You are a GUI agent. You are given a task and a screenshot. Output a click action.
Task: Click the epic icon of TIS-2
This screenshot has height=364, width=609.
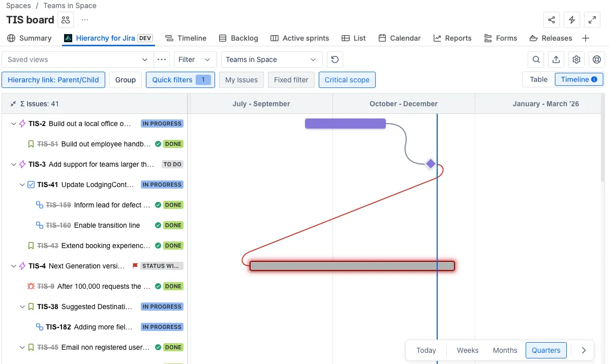[x=22, y=124]
